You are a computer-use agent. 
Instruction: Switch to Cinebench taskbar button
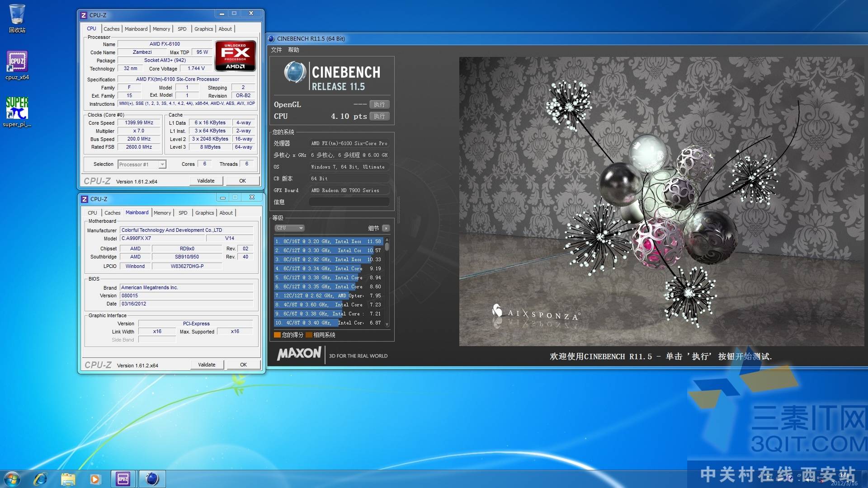click(x=152, y=479)
